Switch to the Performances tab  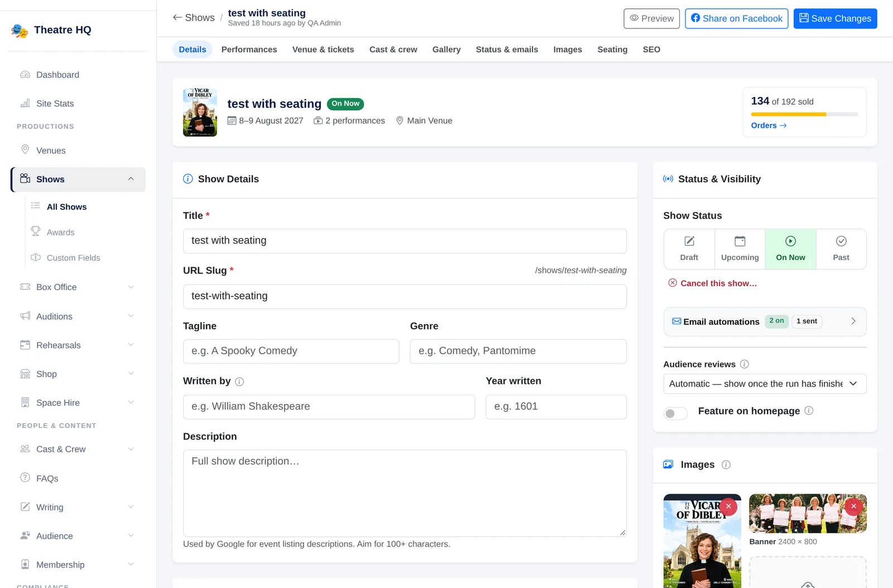click(x=249, y=50)
